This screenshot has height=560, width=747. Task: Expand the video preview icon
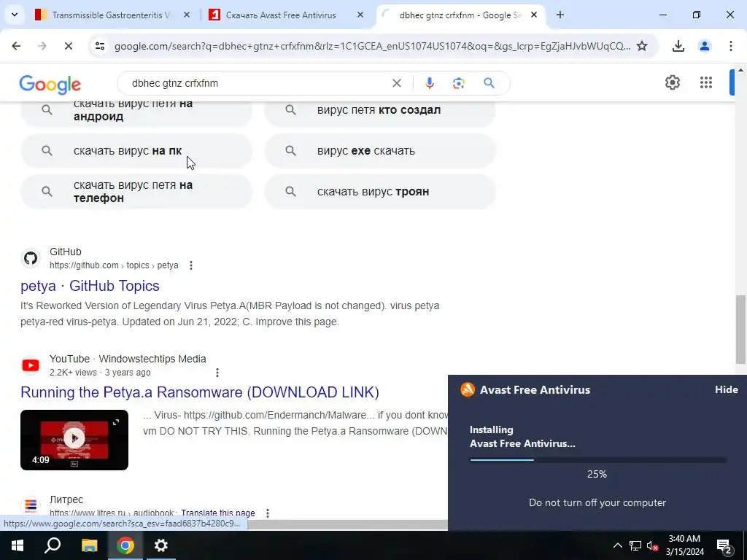point(116,422)
